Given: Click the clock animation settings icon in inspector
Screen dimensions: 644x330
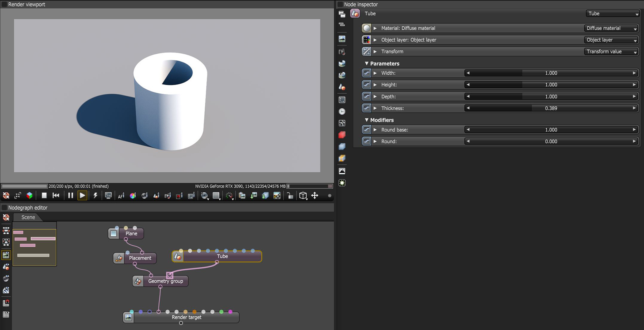Looking at the screenshot, I should (x=342, y=112).
